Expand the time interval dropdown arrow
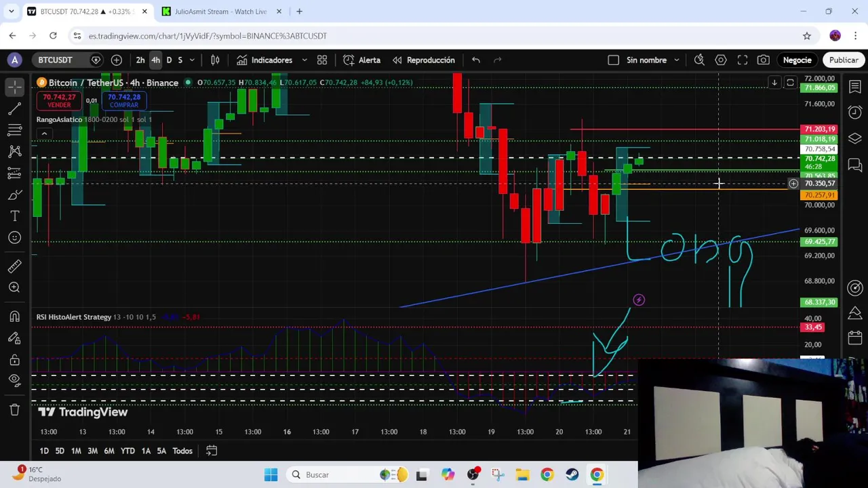Screen dimensions: 868x488 click(192, 60)
